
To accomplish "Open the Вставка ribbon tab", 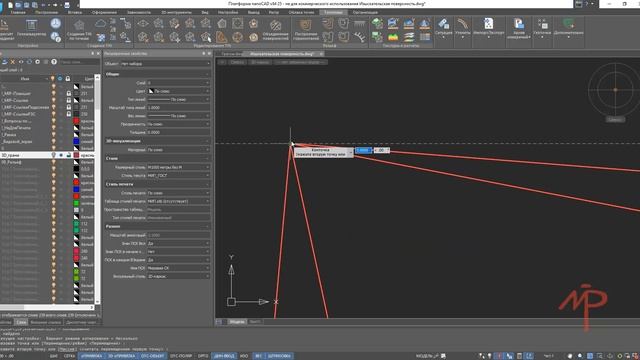I will point(75,13).
